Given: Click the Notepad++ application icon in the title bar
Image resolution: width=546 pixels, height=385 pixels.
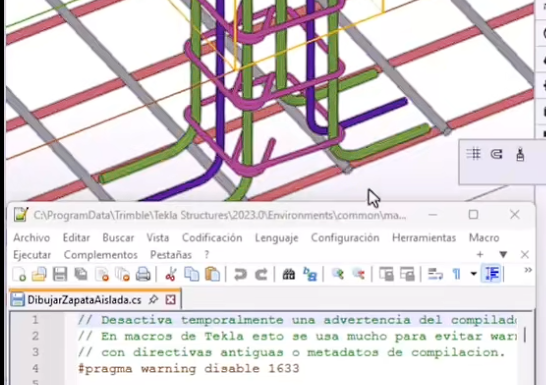Looking at the screenshot, I should point(21,215).
